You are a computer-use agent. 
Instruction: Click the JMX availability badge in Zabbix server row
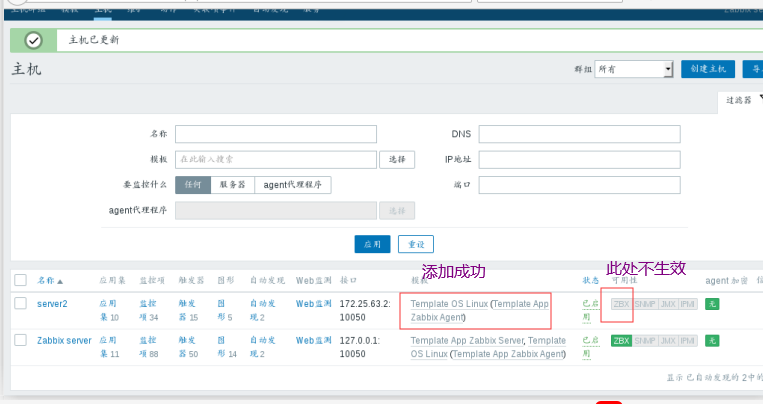(668, 341)
